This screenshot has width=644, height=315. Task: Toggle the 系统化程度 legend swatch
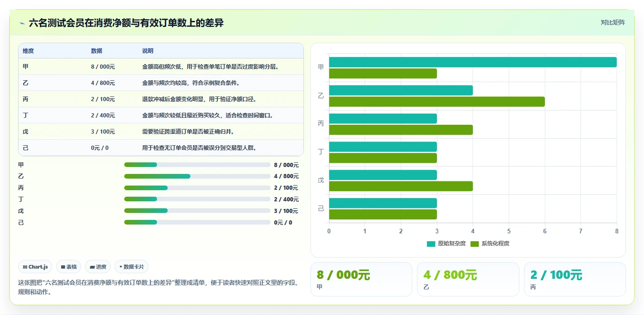point(474,244)
